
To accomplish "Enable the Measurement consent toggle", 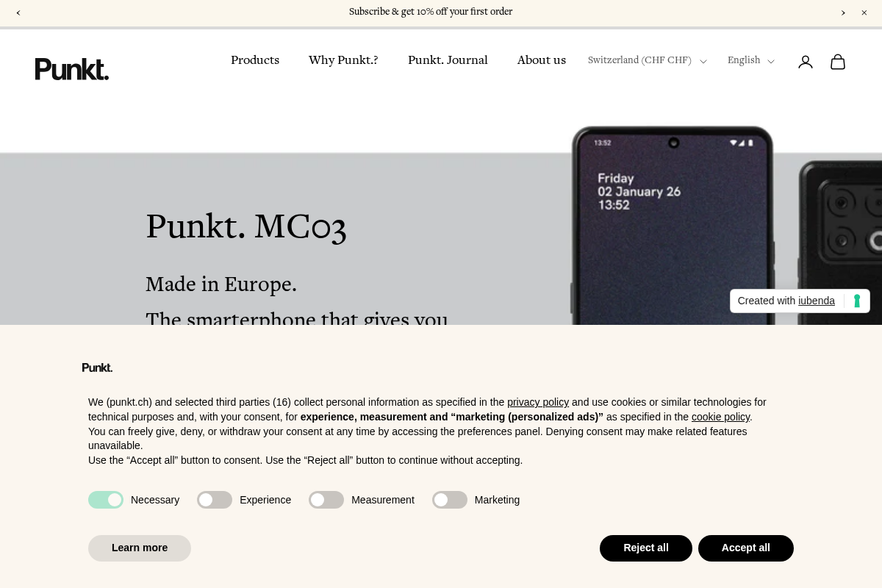I will coord(326,500).
